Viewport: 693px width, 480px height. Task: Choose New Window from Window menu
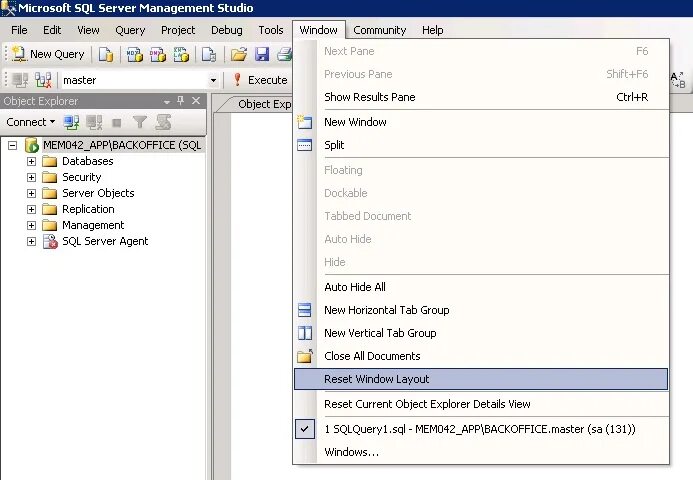click(482, 122)
